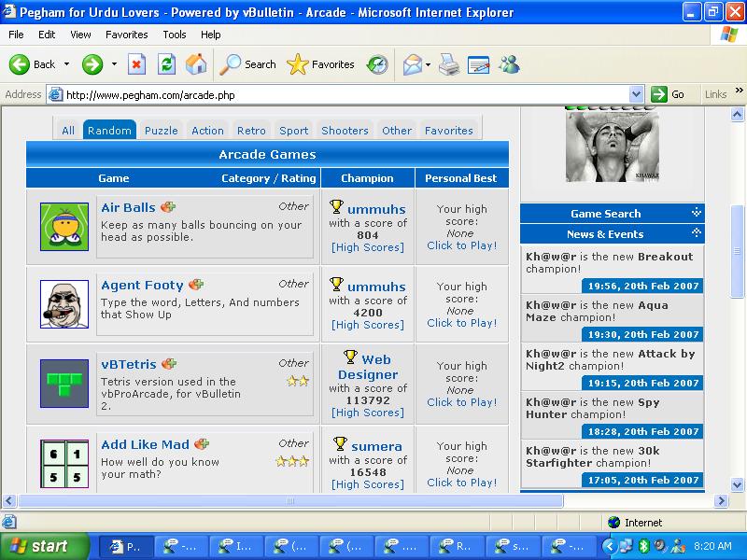Click the Windows Start button
Image resolution: width=747 pixels, height=560 pixels.
pyautogui.click(x=45, y=546)
